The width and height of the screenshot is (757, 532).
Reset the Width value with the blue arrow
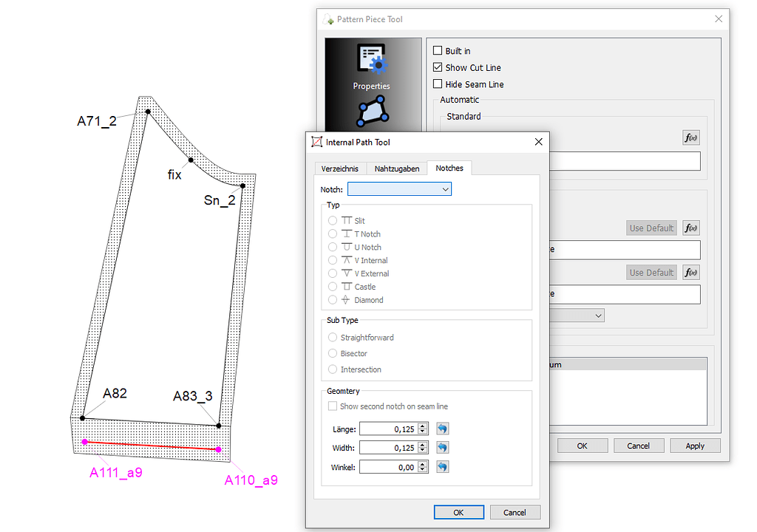442,447
